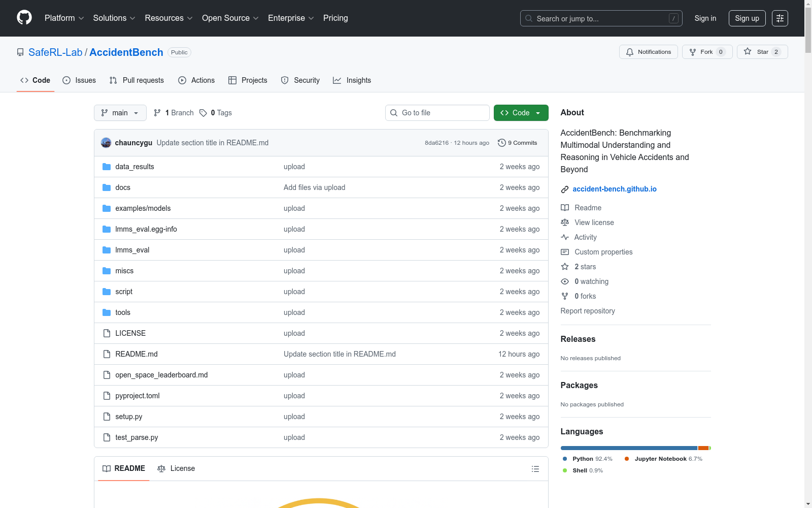Click the tag icon next to 0 Tags
Viewport: 812px width, 508px height.
point(203,113)
